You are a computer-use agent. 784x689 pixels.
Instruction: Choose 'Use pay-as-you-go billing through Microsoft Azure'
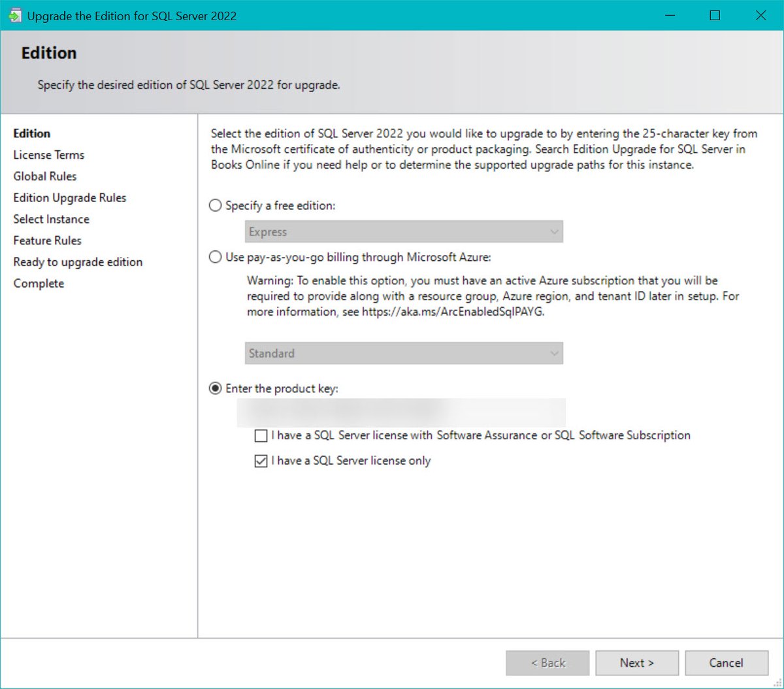point(215,257)
